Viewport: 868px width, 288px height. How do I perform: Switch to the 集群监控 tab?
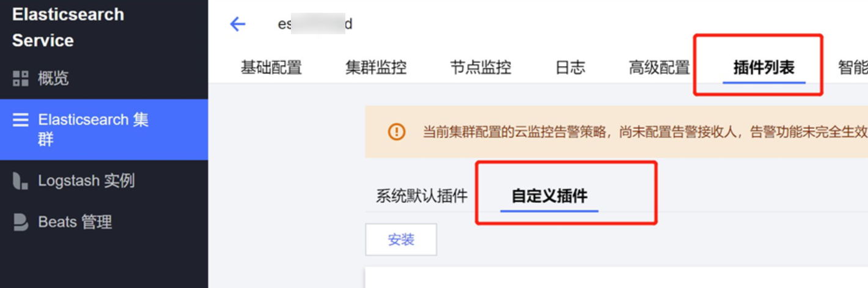[376, 67]
